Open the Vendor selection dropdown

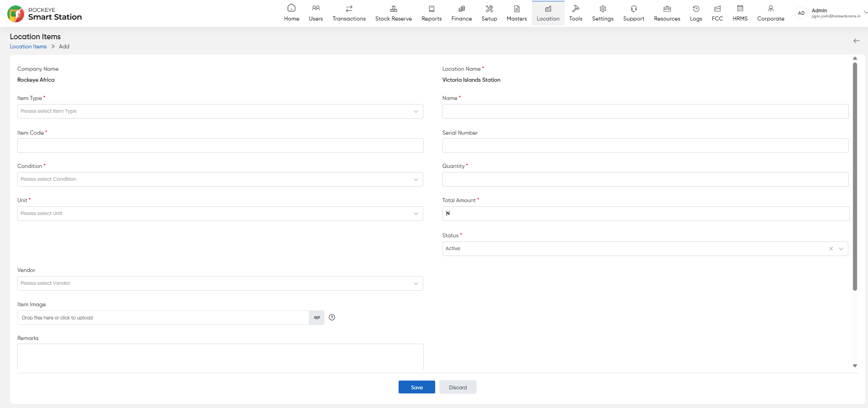point(220,283)
